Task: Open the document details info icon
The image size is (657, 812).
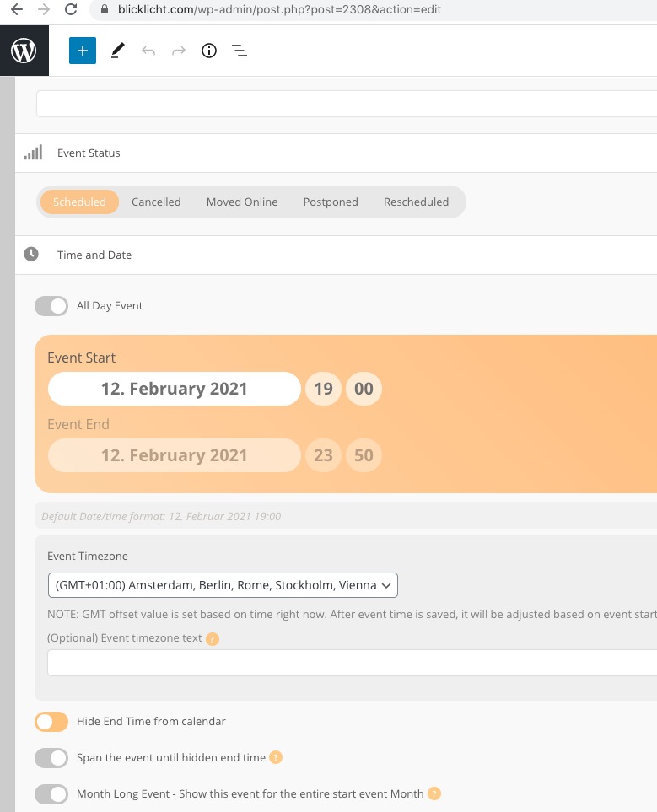Action: 209,51
